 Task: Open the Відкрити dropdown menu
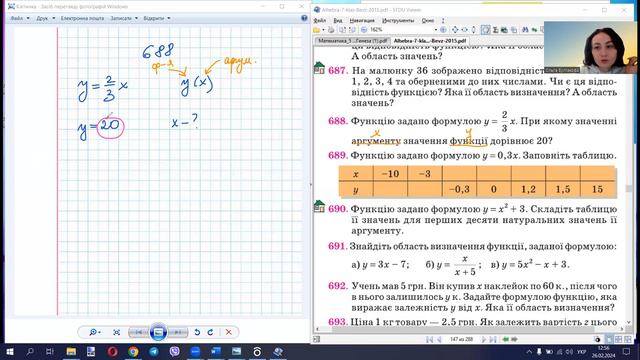point(157,18)
